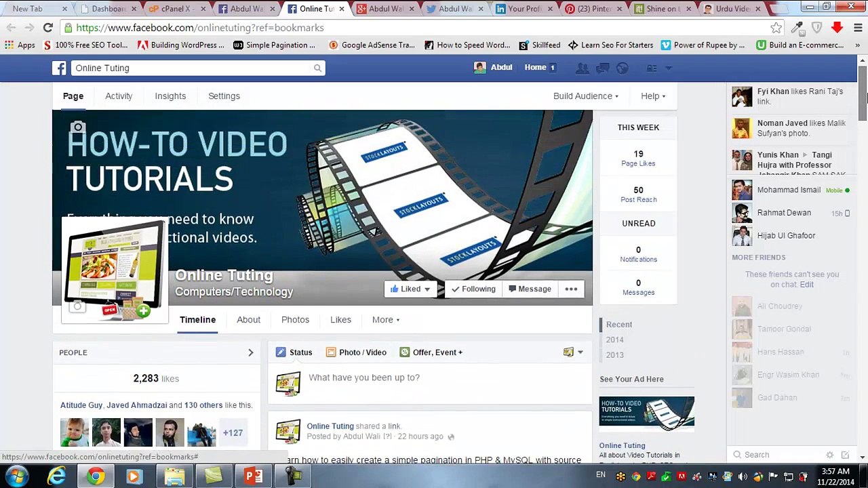868x488 pixels.
Task: Jump to 2013 on timeline
Action: pyautogui.click(x=614, y=355)
